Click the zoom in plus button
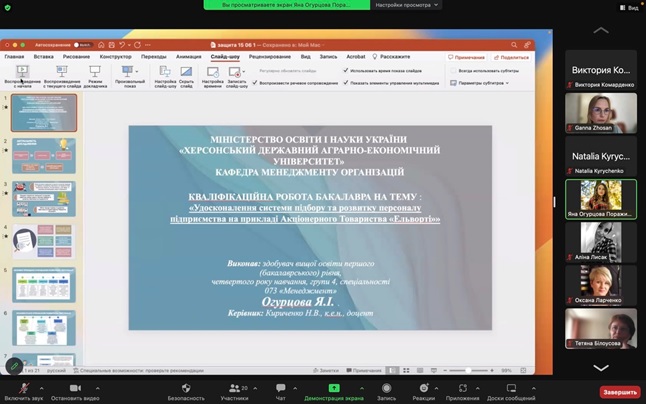646x404 pixels. pos(492,370)
